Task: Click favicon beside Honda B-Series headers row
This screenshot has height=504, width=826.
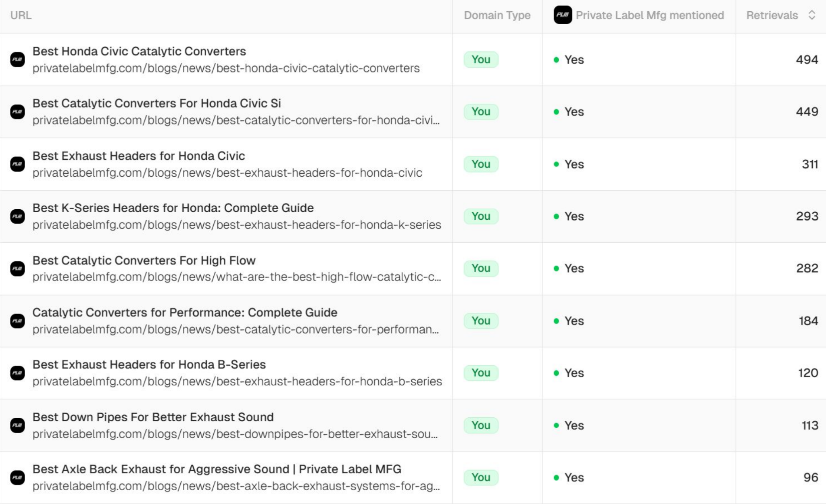Action: pos(17,373)
